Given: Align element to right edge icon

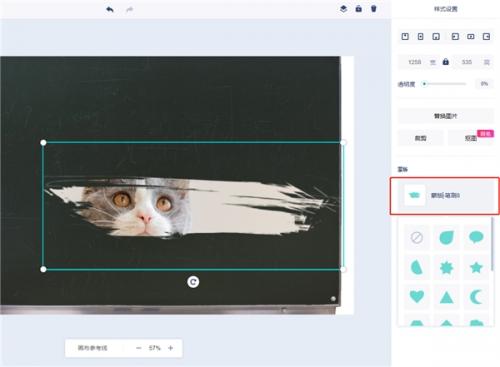Looking at the screenshot, I should click(x=486, y=36).
